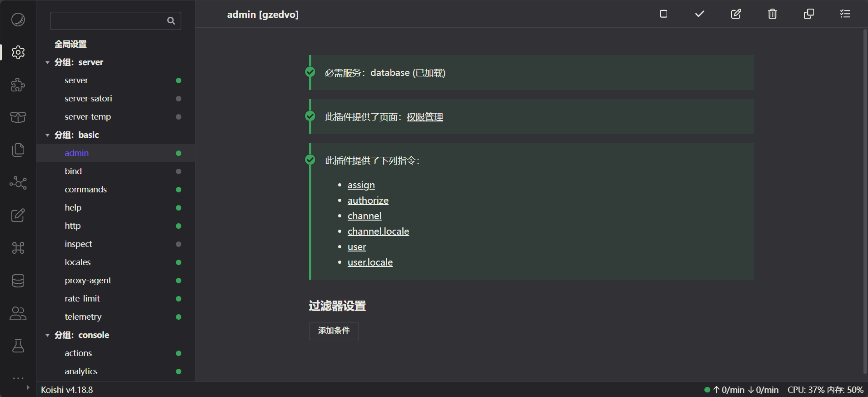The height and width of the screenshot is (397, 868).
Task: Select the commands plugin in tree
Action: [x=86, y=190]
